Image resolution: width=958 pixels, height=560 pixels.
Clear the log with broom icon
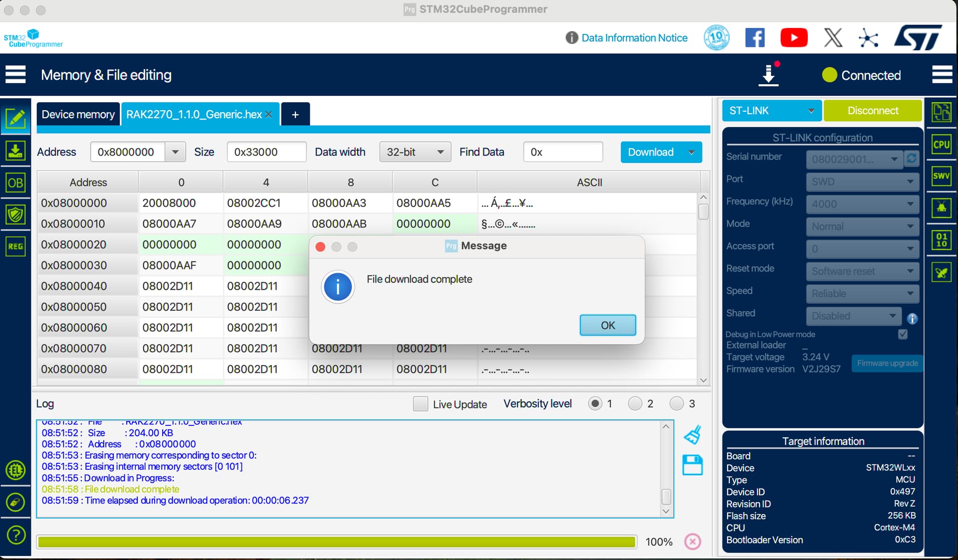coord(692,435)
